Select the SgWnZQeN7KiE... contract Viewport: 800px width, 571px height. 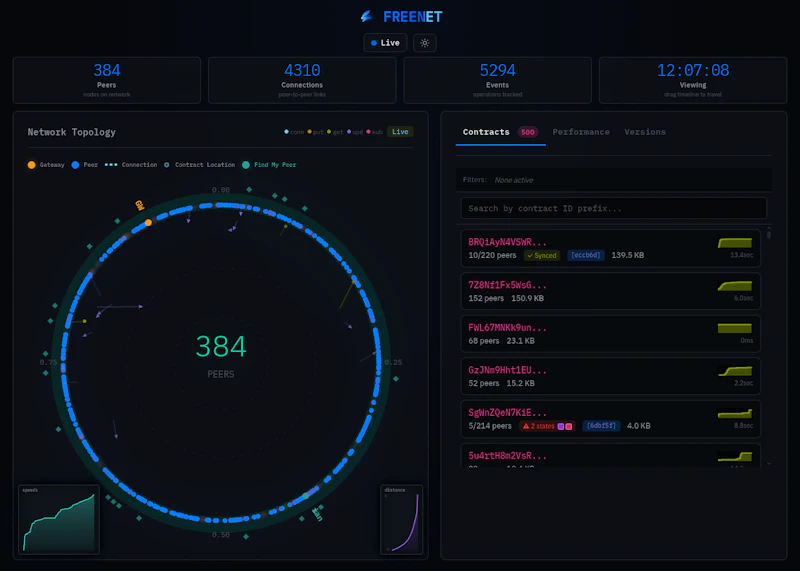pyautogui.click(x=610, y=419)
